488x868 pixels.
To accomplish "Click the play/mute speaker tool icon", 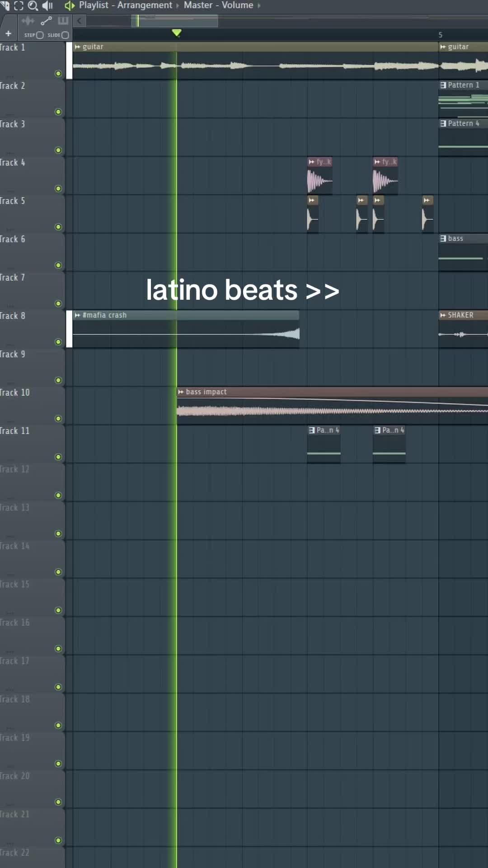I will tap(47, 5).
